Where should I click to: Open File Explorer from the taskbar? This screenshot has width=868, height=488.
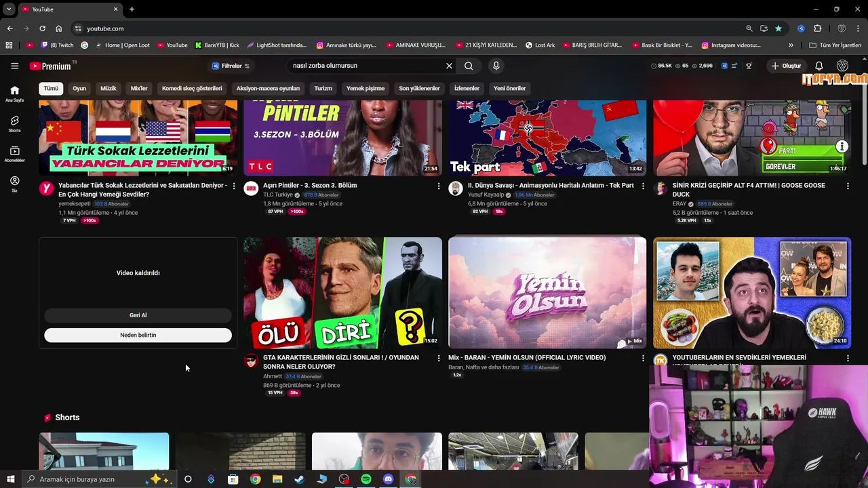click(277, 479)
